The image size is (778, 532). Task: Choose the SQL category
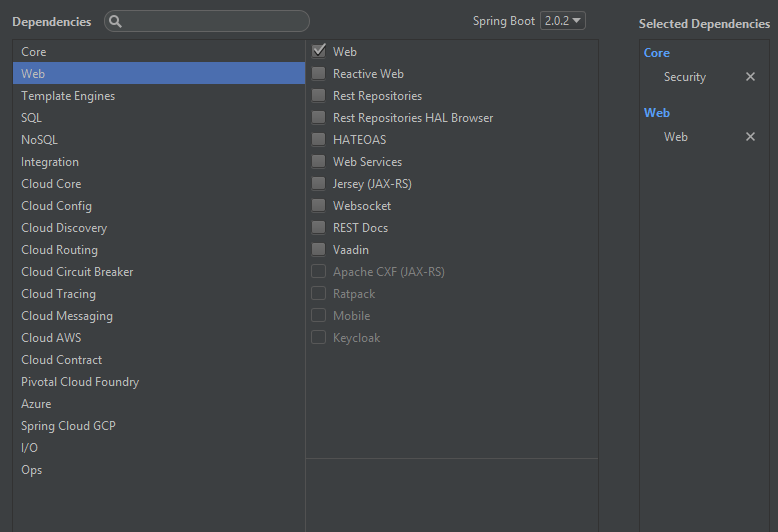point(32,118)
